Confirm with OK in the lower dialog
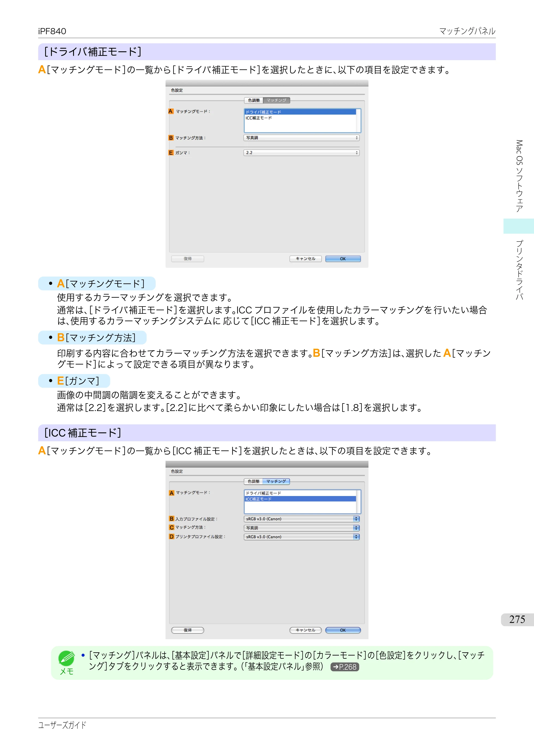 343,630
